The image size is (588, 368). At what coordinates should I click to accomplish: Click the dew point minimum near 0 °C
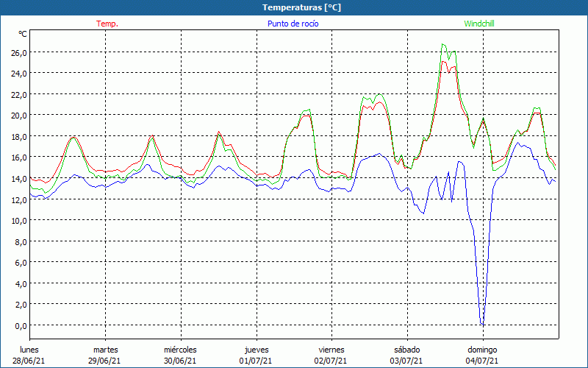click(483, 324)
